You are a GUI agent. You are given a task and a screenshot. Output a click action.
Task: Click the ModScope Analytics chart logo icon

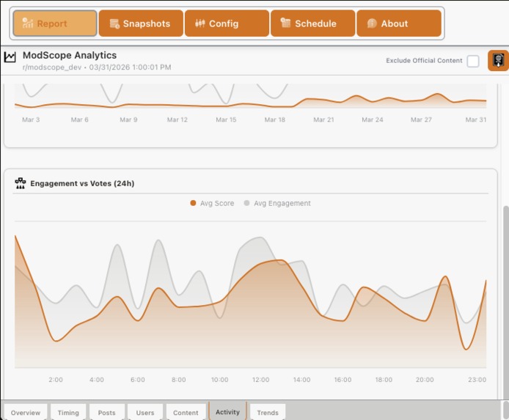pos(10,57)
